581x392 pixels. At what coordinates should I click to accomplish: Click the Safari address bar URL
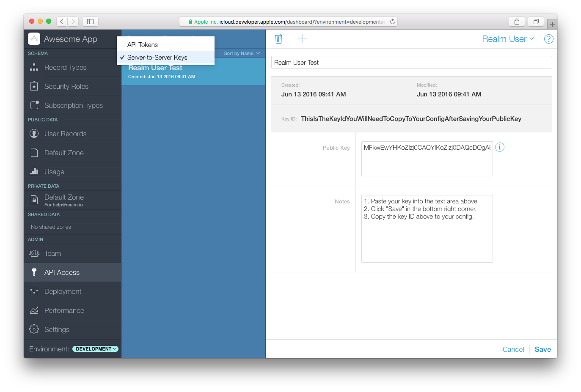(288, 22)
